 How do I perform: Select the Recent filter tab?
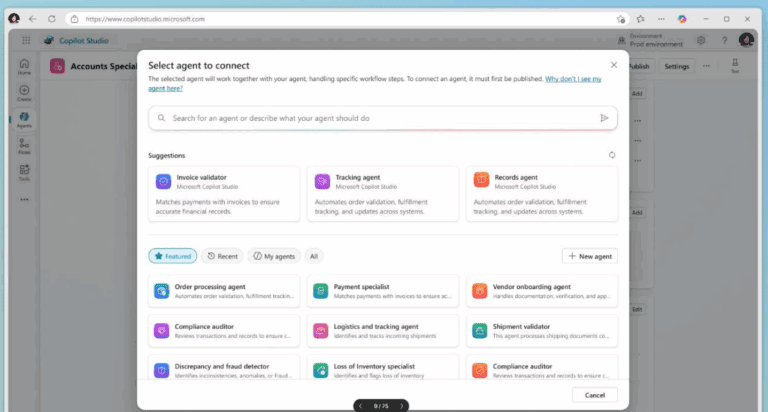coord(222,256)
